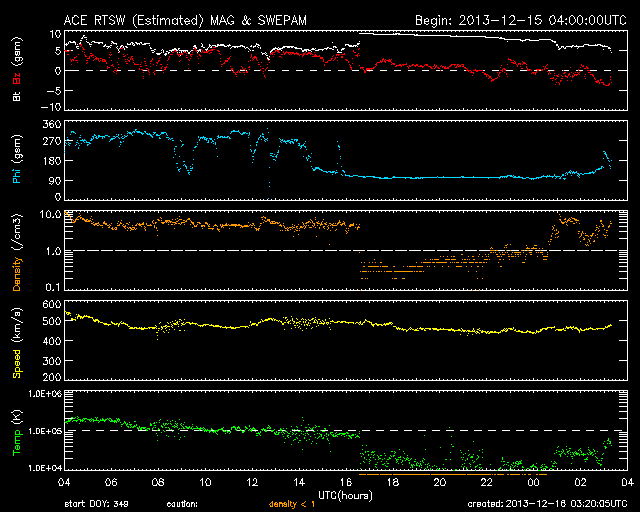Click the '10.0' tick on the Density axis

[51, 214]
